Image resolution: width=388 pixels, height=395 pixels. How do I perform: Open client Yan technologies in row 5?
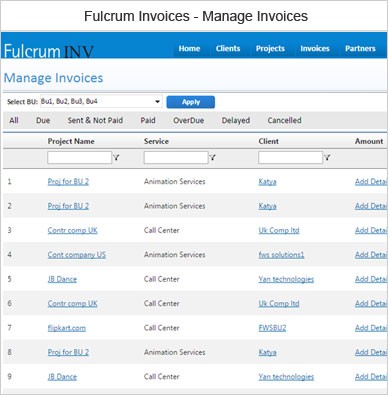pyautogui.click(x=286, y=279)
